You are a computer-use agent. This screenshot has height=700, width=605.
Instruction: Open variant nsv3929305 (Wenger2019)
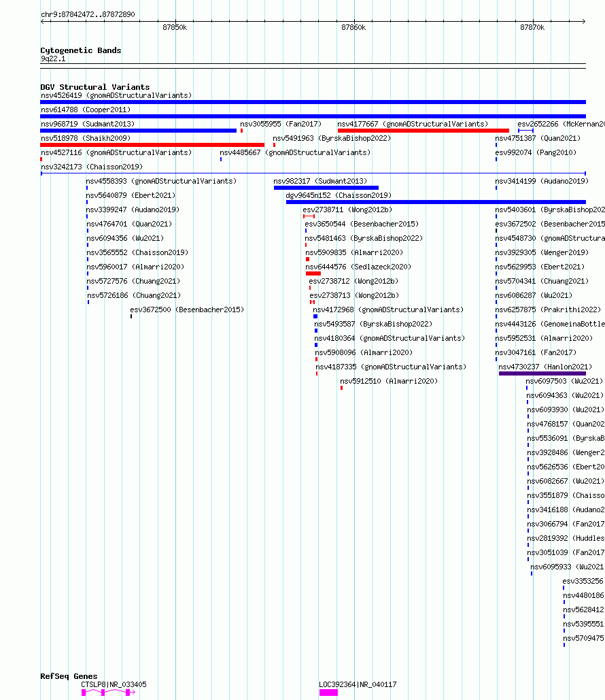pyautogui.click(x=542, y=252)
